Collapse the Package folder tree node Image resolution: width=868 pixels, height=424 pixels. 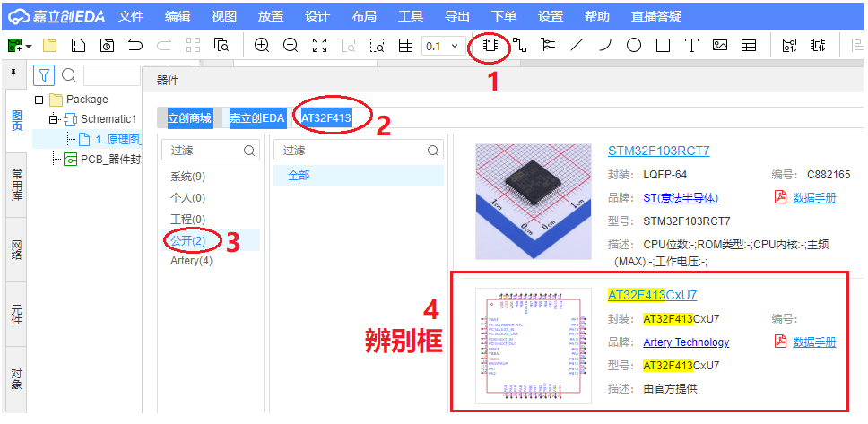coord(39,100)
